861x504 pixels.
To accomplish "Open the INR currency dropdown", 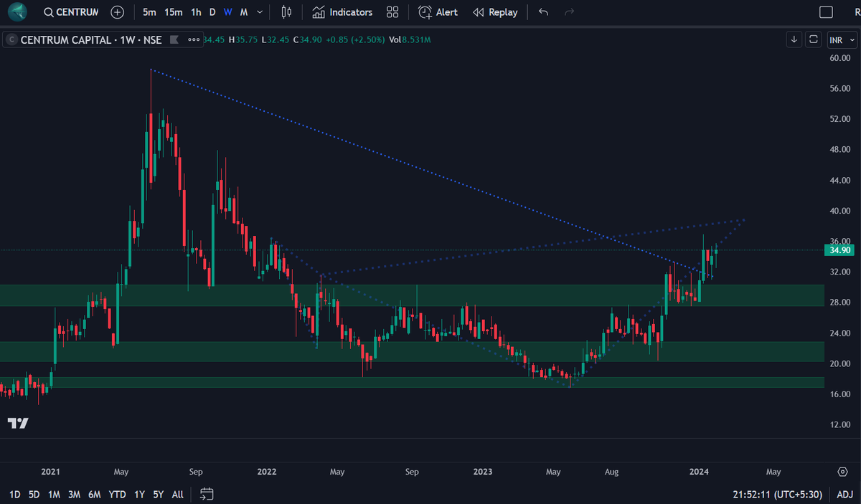I will 842,39.
